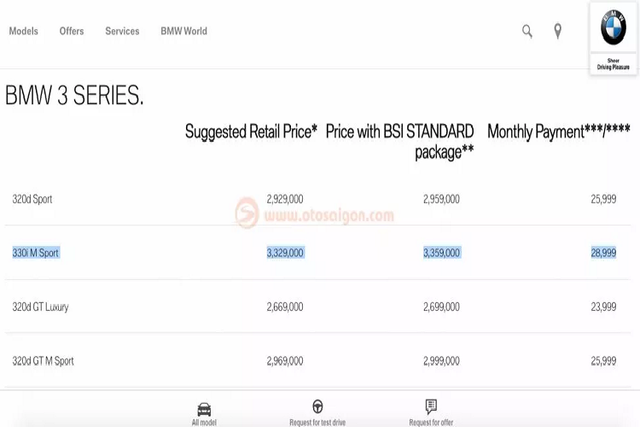Click the BMW logo

(x=613, y=29)
